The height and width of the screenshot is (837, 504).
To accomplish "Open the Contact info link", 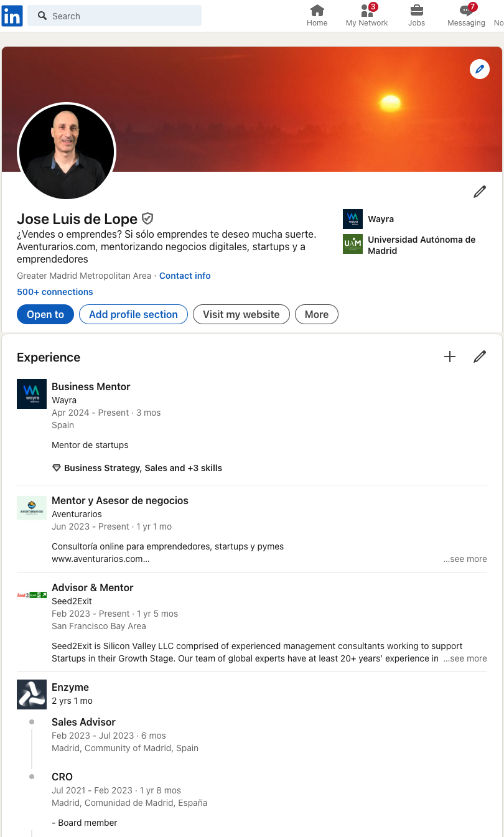I will tap(185, 276).
